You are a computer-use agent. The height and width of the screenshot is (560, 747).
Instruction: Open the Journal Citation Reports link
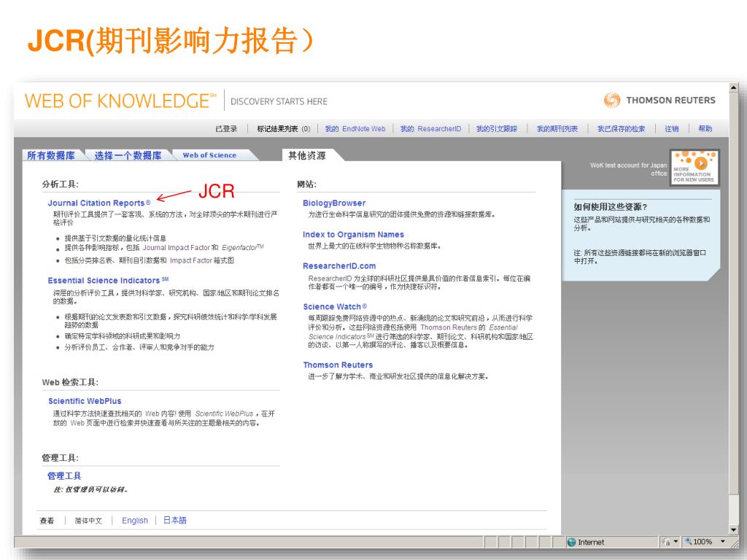pos(99,203)
